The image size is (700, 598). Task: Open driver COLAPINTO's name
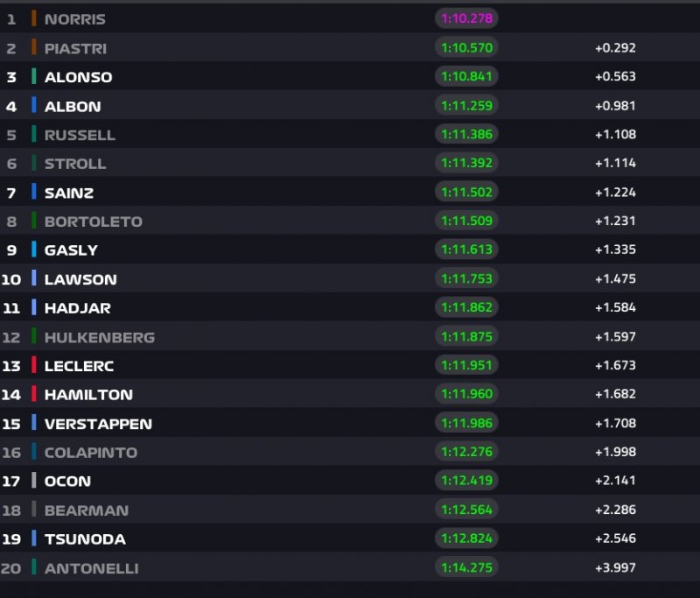click(x=90, y=453)
